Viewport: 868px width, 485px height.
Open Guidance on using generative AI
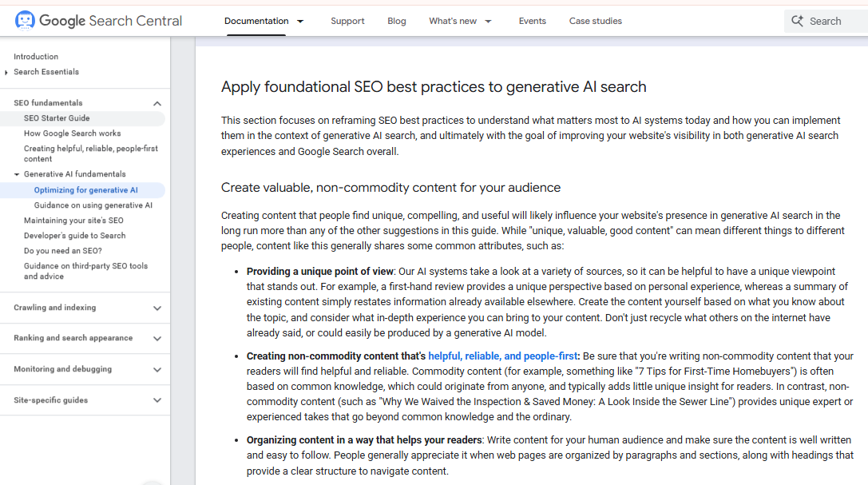93,205
